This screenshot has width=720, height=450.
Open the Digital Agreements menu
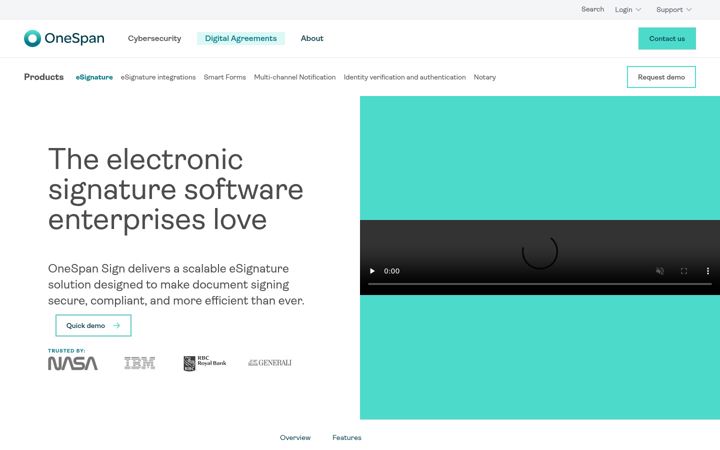(x=241, y=39)
